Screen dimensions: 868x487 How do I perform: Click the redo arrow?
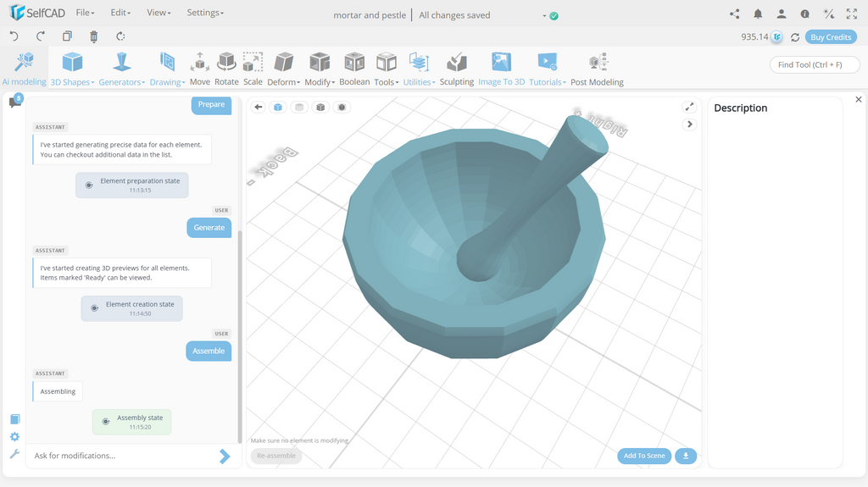tap(41, 36)
